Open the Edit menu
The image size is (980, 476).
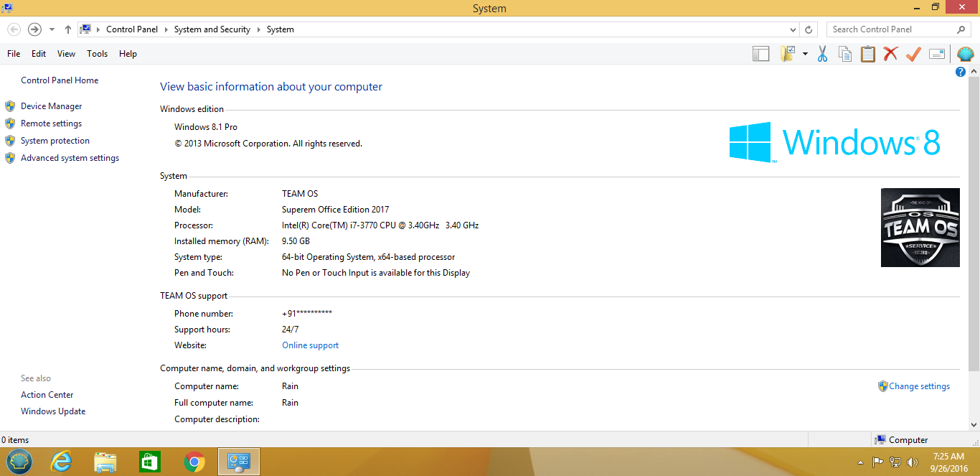39,54
